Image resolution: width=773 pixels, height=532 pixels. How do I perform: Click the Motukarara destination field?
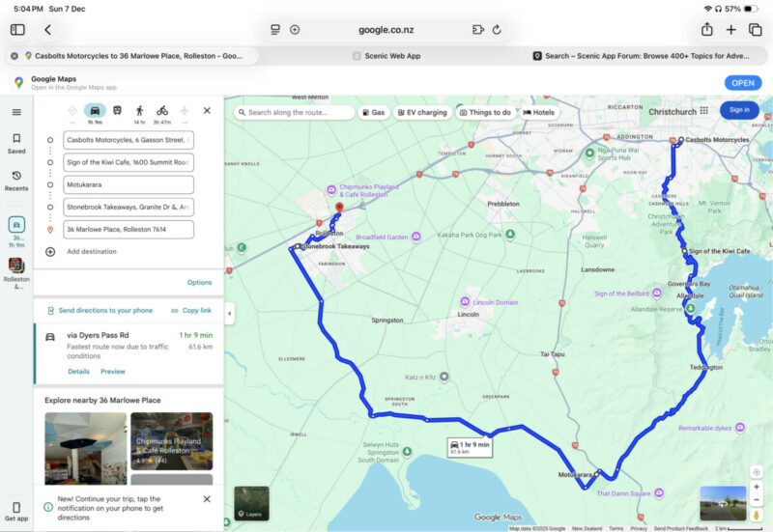tap(128, 184)
